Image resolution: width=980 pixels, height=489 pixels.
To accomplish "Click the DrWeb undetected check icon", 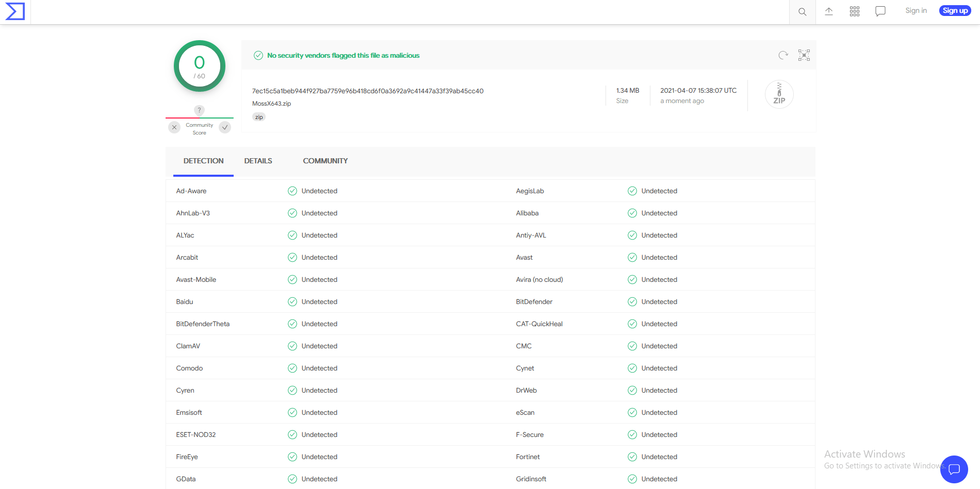I will [632, 391].
